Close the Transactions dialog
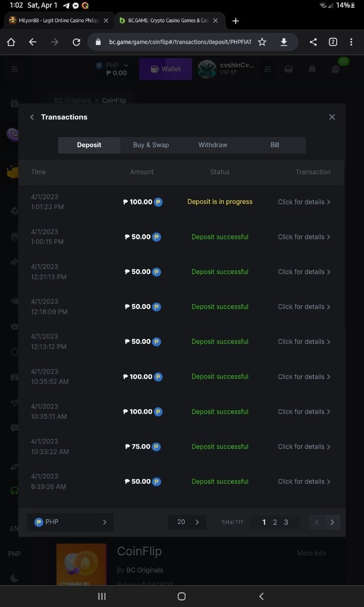Image resolution: width=364 pixels, height=607 pixels. point(332,117)
